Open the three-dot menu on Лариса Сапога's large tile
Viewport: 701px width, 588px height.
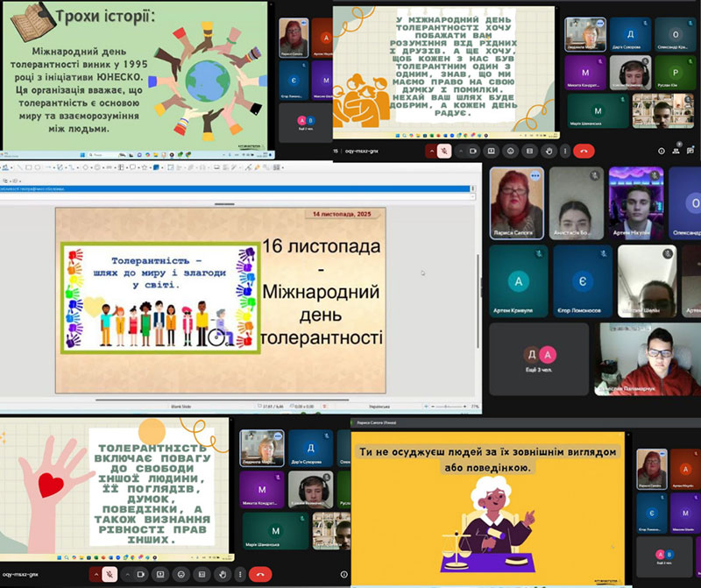tap(534, 175)
